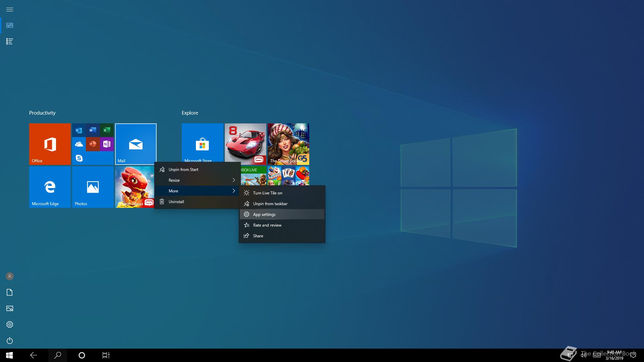Open taskbar Search magnifier
The height and width of the screenshot is (362, 644).
tap(58, 355)
